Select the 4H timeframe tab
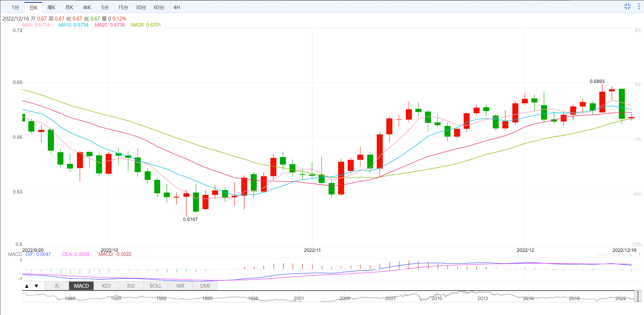Viewport: 644px width, 315px height. (177, 7)
